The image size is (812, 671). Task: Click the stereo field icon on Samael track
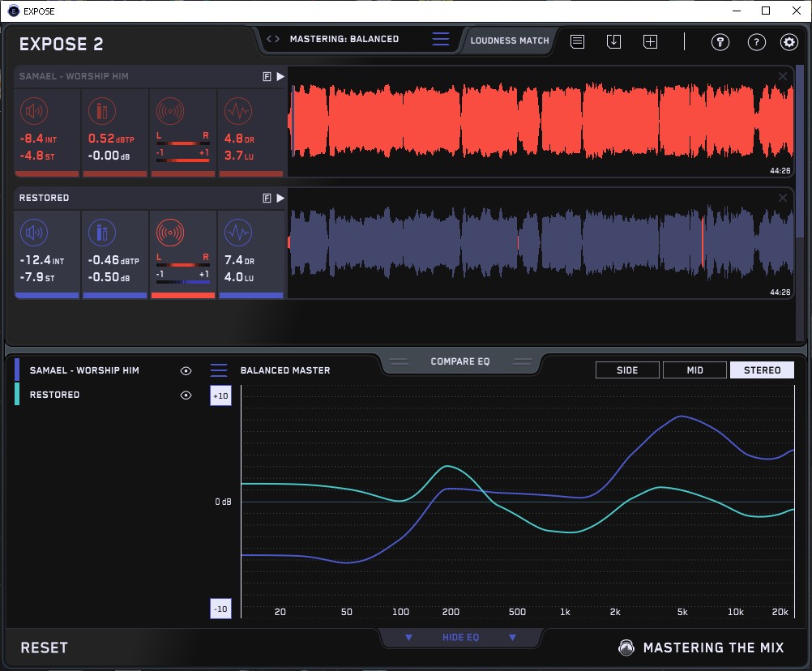click(x=169, y=111)
